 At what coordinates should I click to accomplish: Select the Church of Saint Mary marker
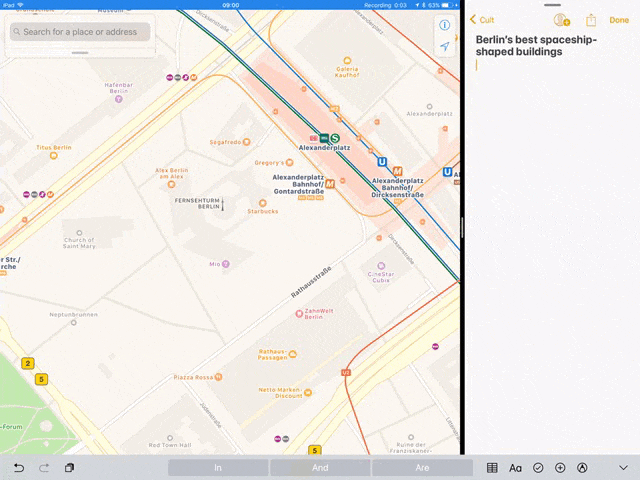(x=79, y=233)
